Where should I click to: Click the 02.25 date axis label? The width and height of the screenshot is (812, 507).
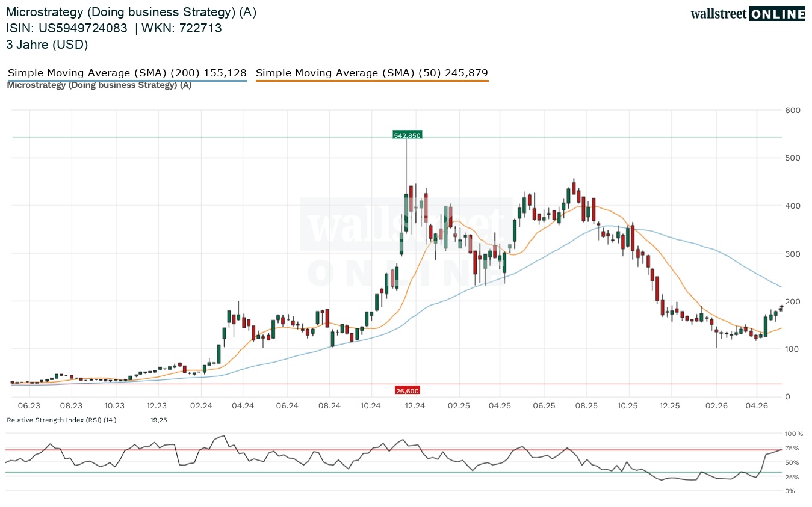[458, 406]
